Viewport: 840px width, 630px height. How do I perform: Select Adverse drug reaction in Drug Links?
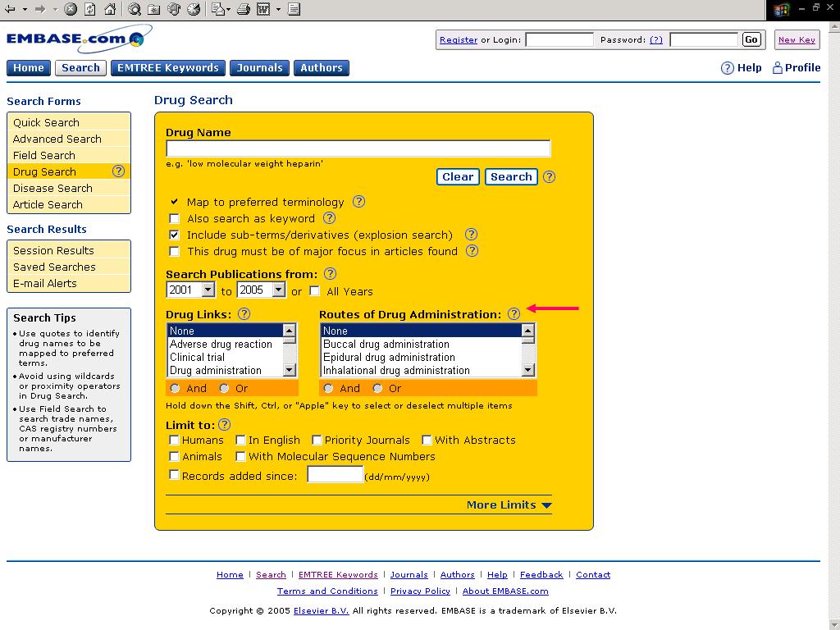tap(225, 344)
